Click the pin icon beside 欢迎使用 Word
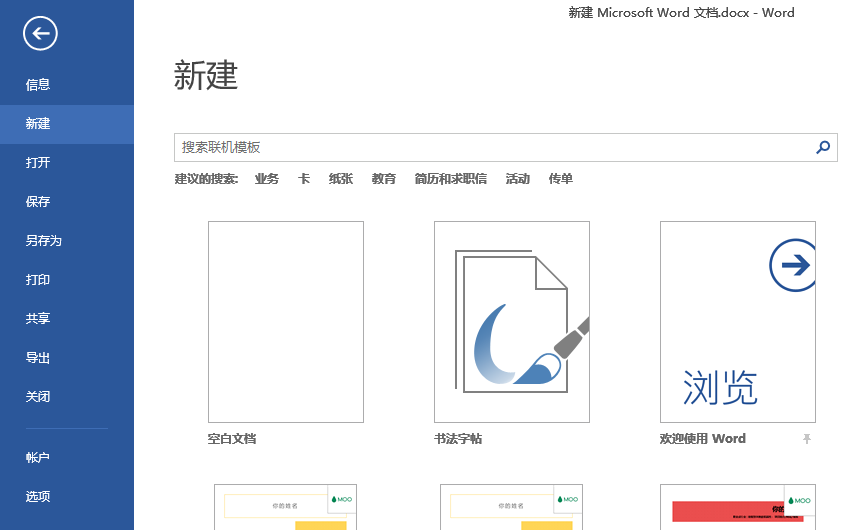This screenshot has height=530, width=855. pyautogui.click(x=807, y=439)
